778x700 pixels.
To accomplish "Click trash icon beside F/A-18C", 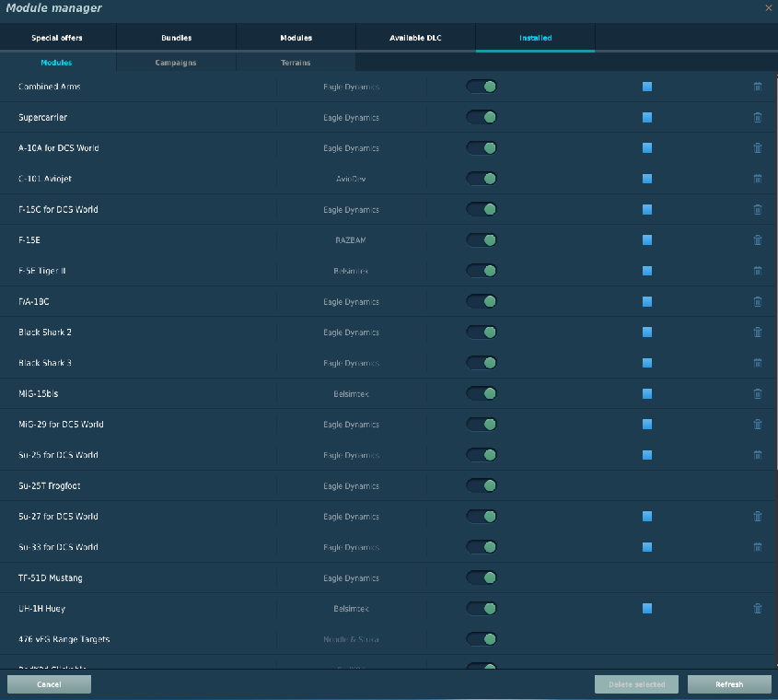I will 757,301.
